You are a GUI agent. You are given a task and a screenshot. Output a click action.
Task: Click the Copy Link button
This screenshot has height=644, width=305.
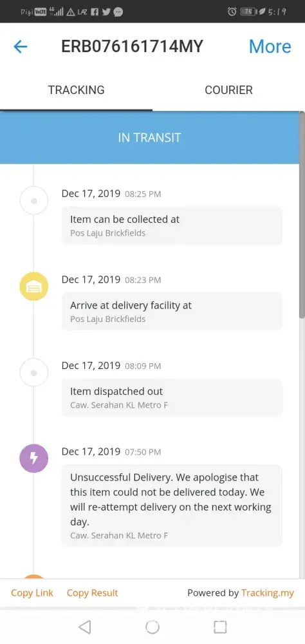tap(32, 592)
